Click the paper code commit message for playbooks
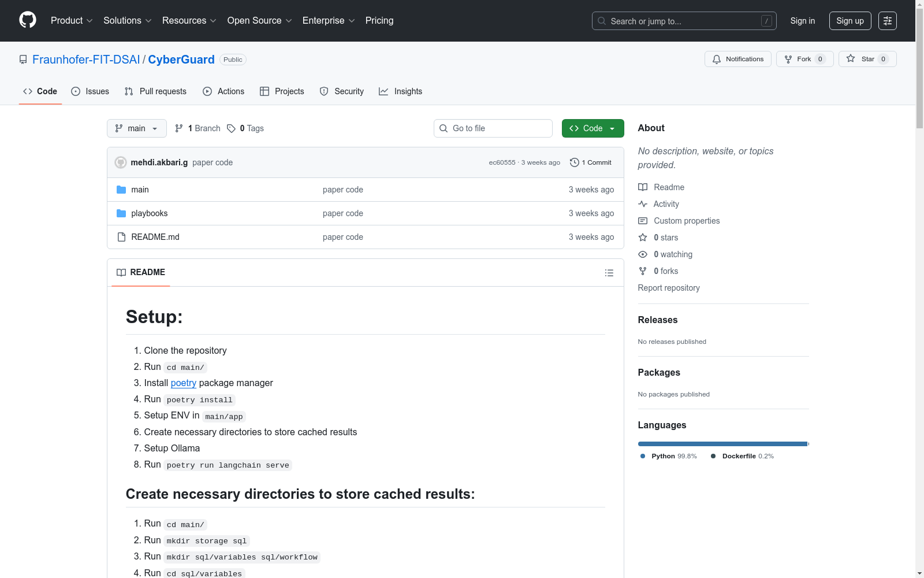This screenshot has width=924, height=578. coord(343,213)
